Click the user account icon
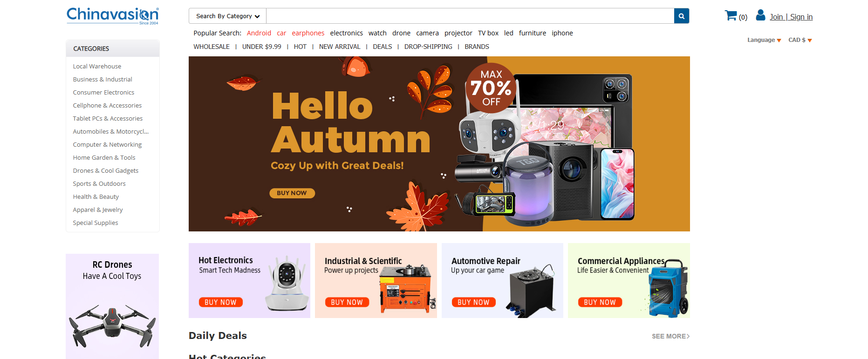The width and height of the screenshot is (868, 359). [x=760, y=15]
